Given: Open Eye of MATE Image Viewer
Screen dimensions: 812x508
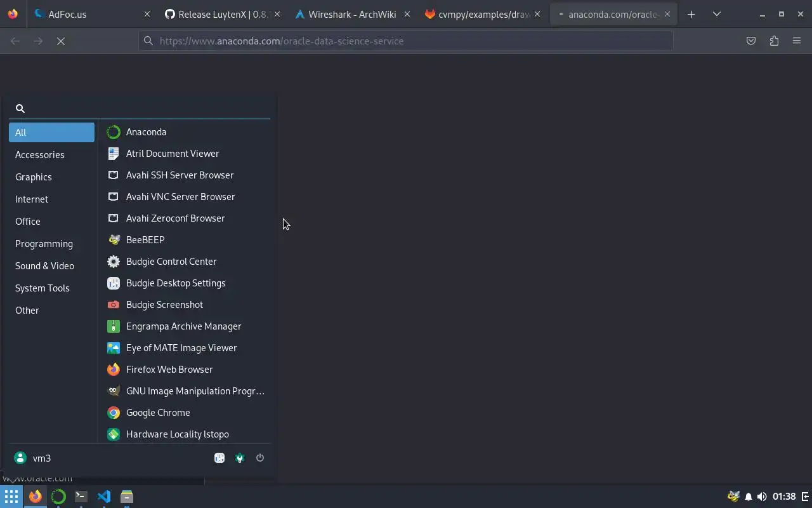Looking at the screenshot, I should (185, 348).
